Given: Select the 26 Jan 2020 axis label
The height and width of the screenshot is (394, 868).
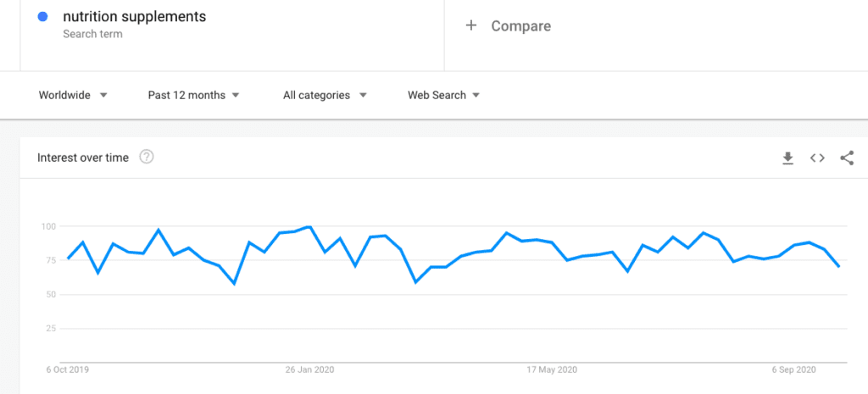Looking at the screenshot, I should coord(309,369).
